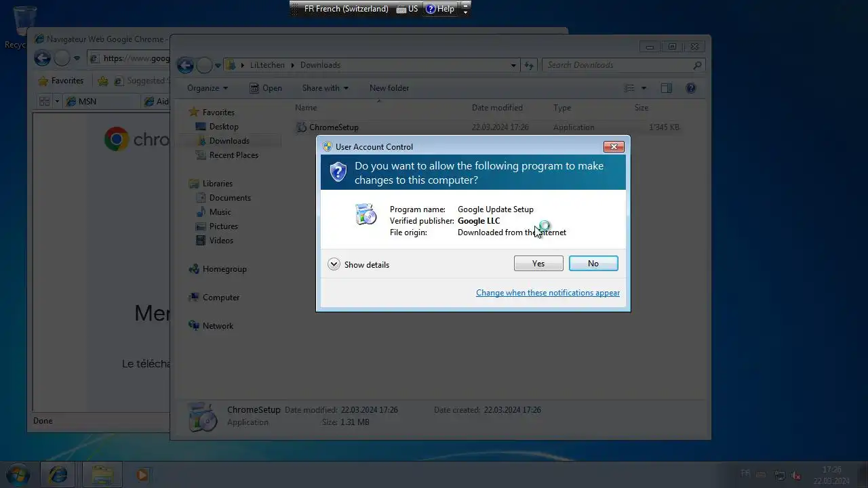The height and width of the screenshot is (488, 868).
Task: Open Windows Explorer from taskbar
Action: [x=102, y=474]
